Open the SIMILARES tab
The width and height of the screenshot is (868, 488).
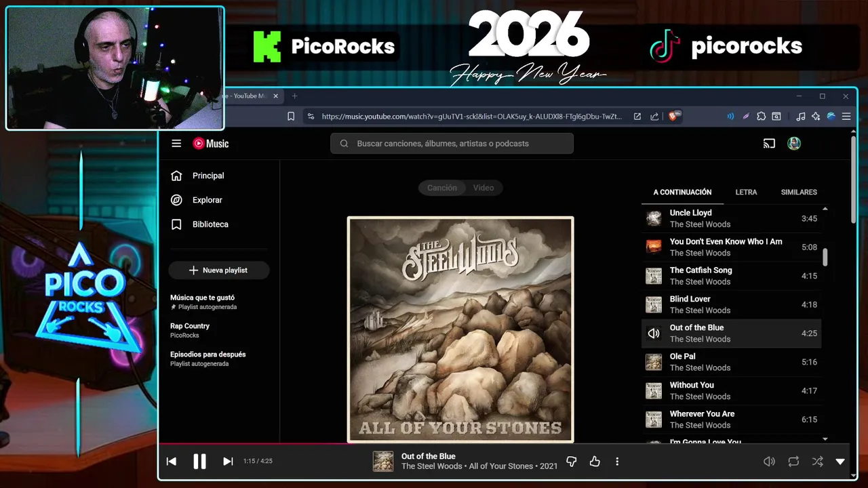[x=799, y=192]
